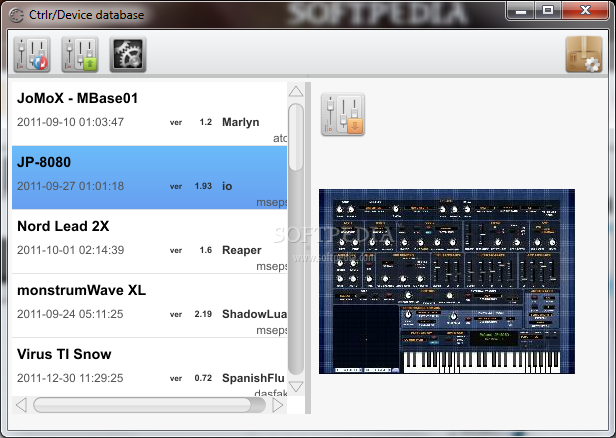Click the horizontal scroll right arrow
Viewport: 616px width, 438px height.
point(277,405)
